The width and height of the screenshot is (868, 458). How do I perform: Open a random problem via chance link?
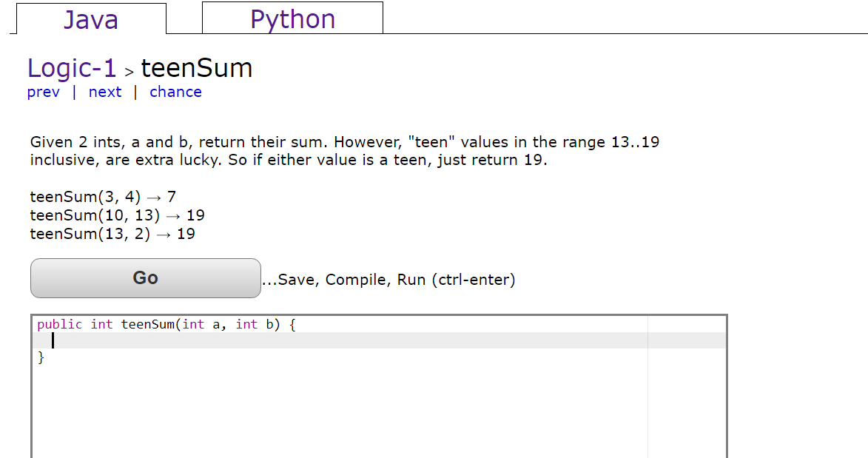[175, 92]
